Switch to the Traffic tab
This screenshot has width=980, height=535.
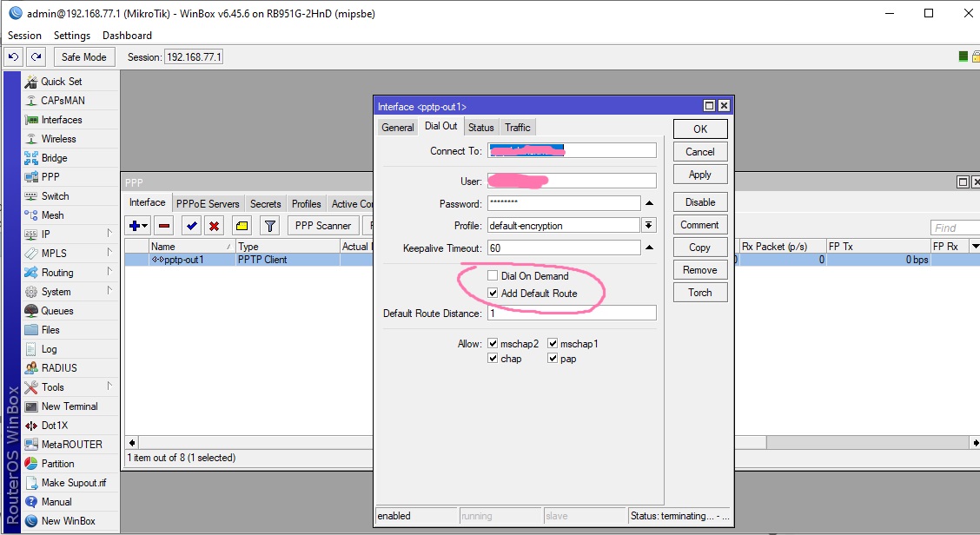click(518, 128)
